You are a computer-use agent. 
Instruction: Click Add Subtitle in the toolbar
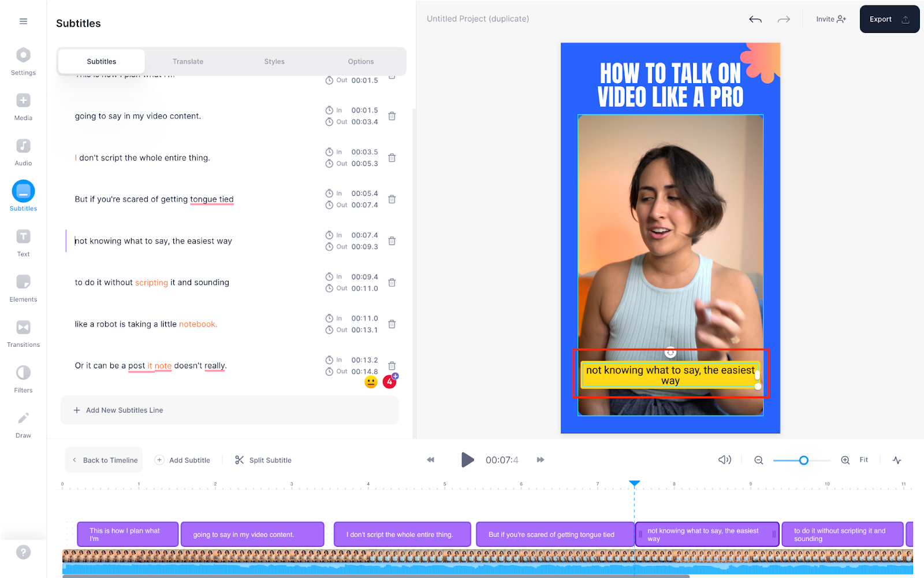pos(182,460)
